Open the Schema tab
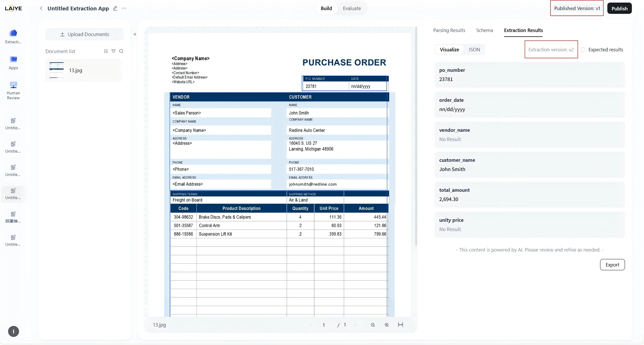The image size is (644, 345). 484,30
